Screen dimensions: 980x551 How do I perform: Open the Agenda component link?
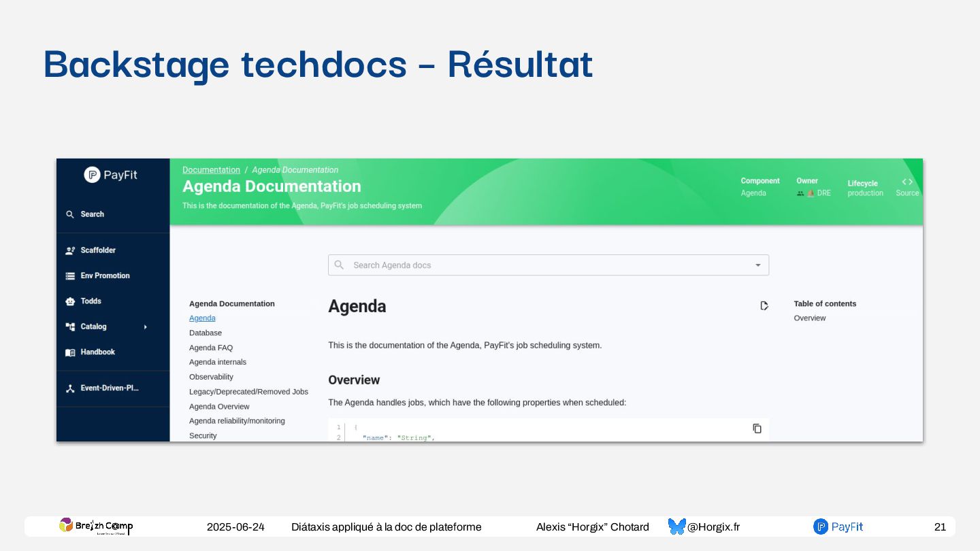coord(753,193)
